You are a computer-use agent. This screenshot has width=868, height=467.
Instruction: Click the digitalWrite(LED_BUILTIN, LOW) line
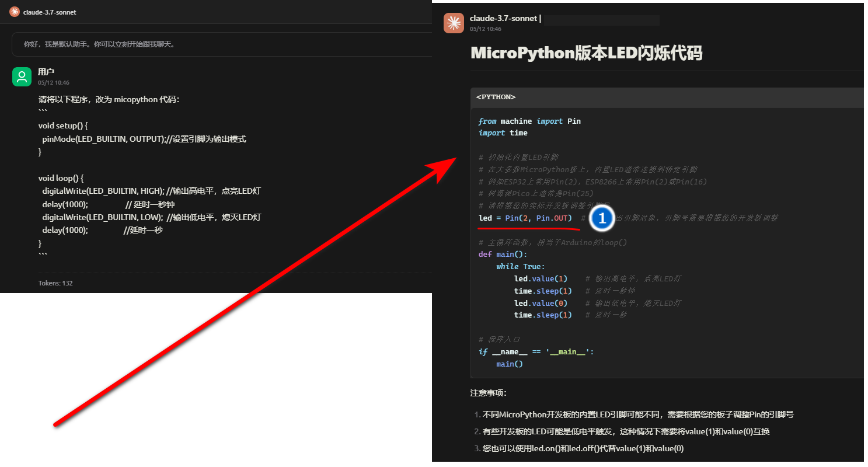[x=151, y=217]
